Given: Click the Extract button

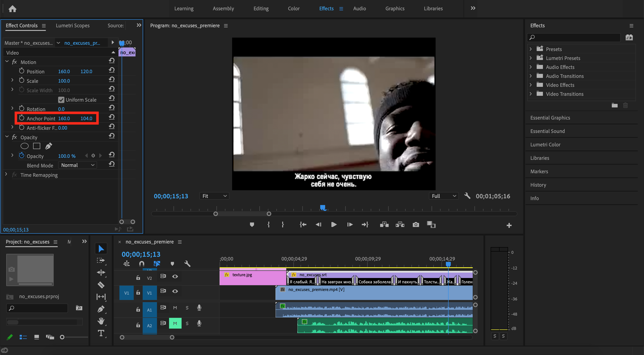Looking at the screenshot, I should [400, 225].
